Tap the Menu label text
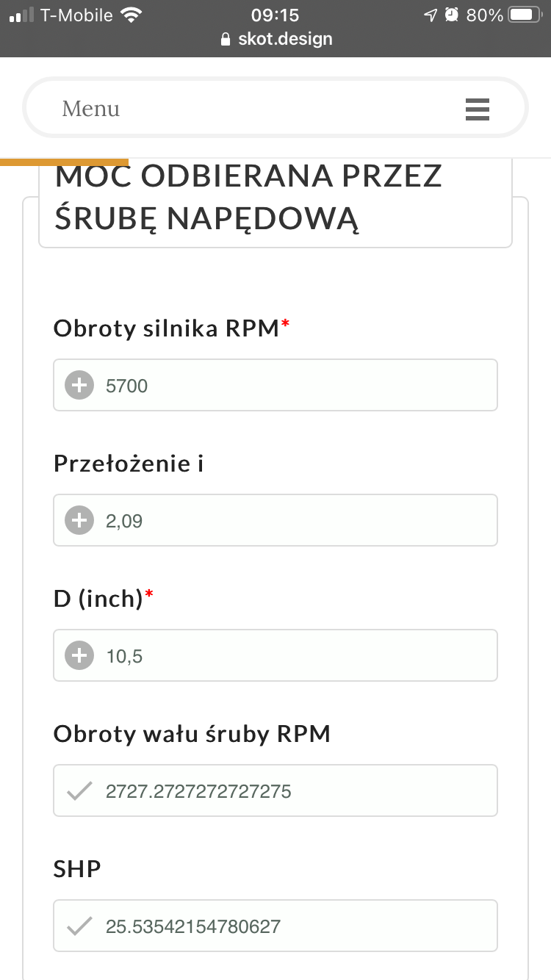The width and height of the screenshot is (551, 980). [91, 109]
